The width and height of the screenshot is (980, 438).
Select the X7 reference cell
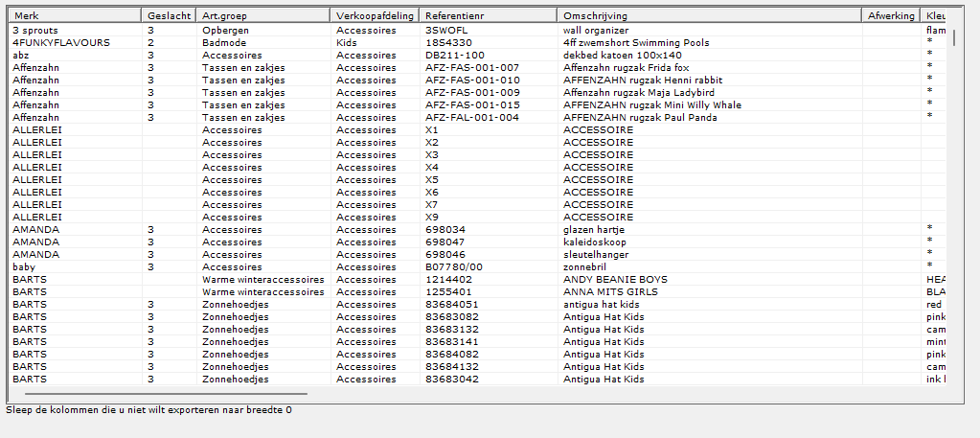tap(432, 204)
